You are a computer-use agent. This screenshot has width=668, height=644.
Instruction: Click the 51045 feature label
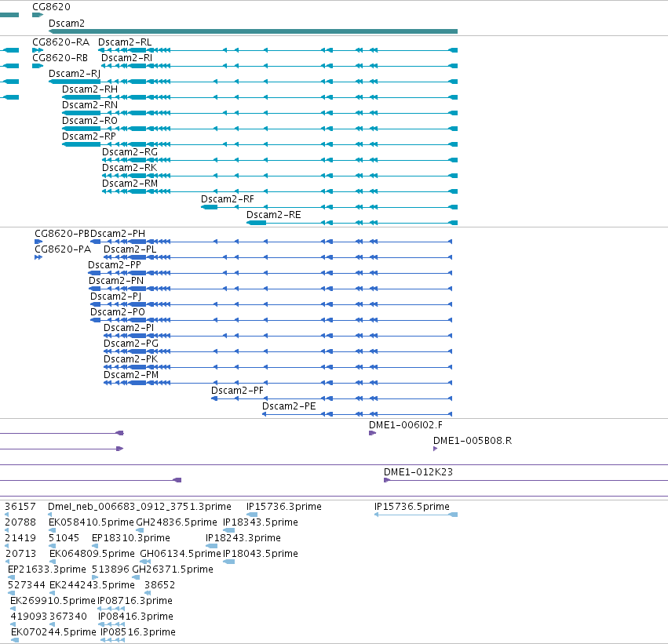point(64,538)
